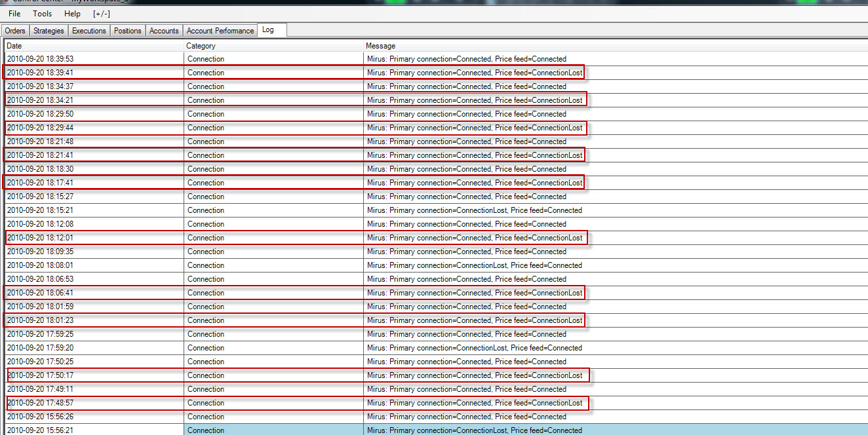Select log row dated 2010-09-20 17:50:25

[x=436, y=362]
